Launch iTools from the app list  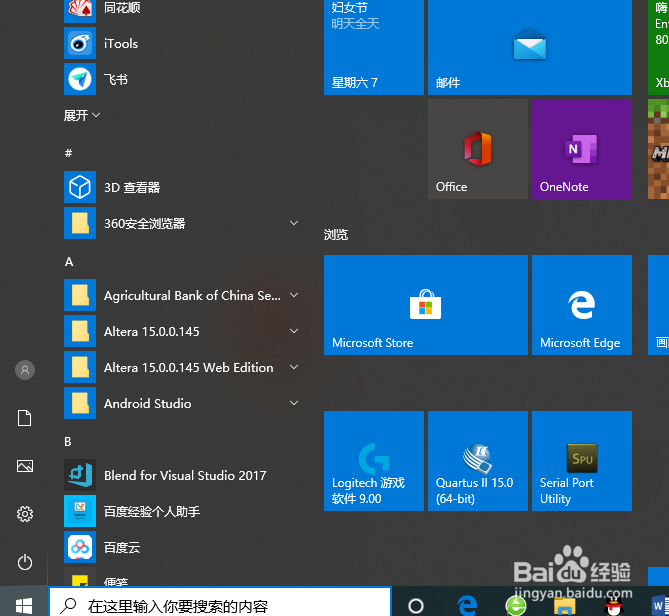183,43
